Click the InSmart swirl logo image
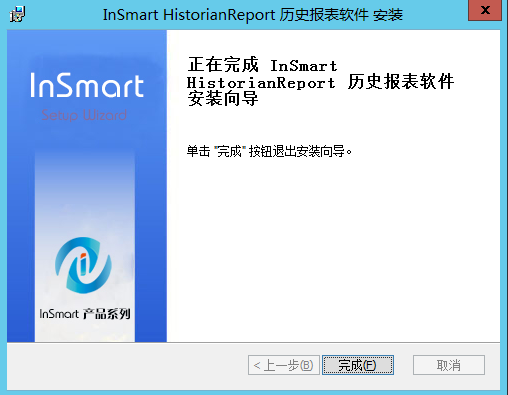 tap(83, 265)
